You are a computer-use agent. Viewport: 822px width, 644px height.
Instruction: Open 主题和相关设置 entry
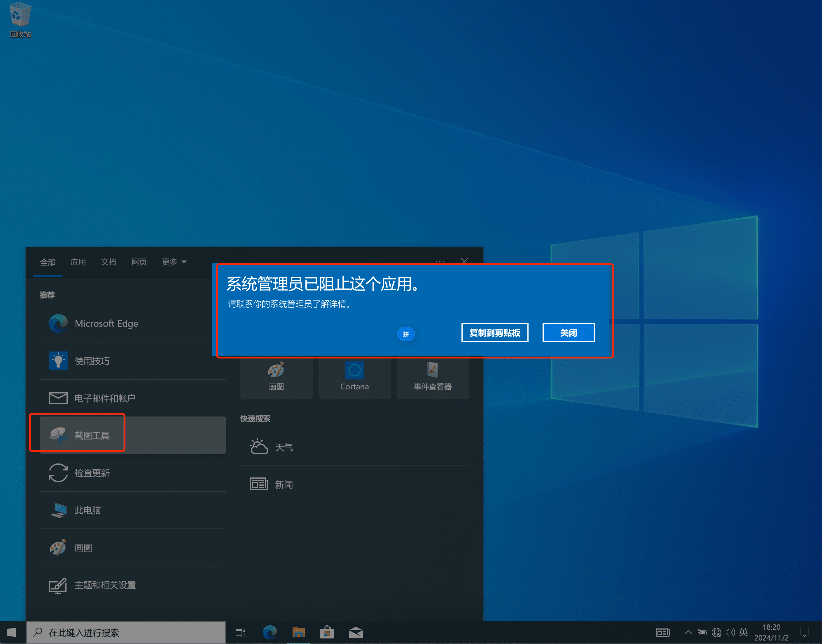tap(104, 585)
